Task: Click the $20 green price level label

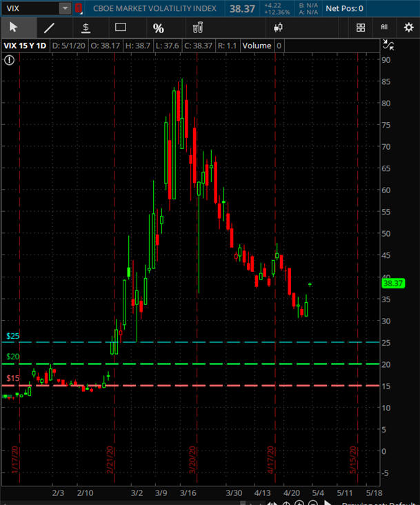Action: [12, 357]
